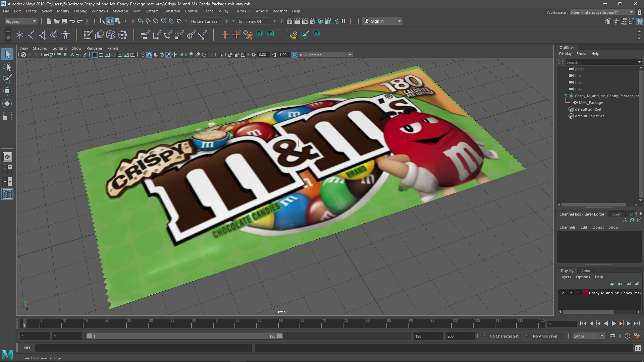Save the scene using the disk icon

(64, 21)
